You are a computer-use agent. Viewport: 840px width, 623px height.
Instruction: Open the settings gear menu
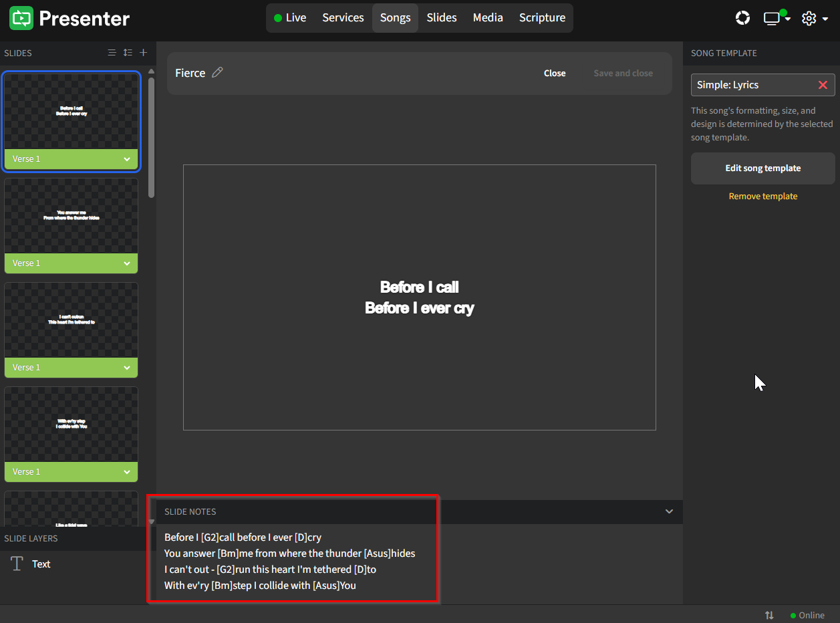click(815, 18)
